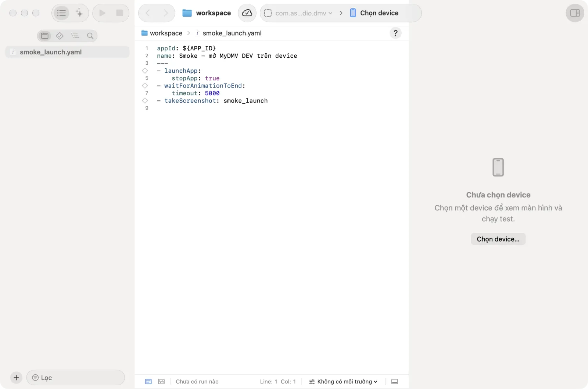Stop the running test
The width and height of the screenshot is (588, 389).
[x=120, y=13]
